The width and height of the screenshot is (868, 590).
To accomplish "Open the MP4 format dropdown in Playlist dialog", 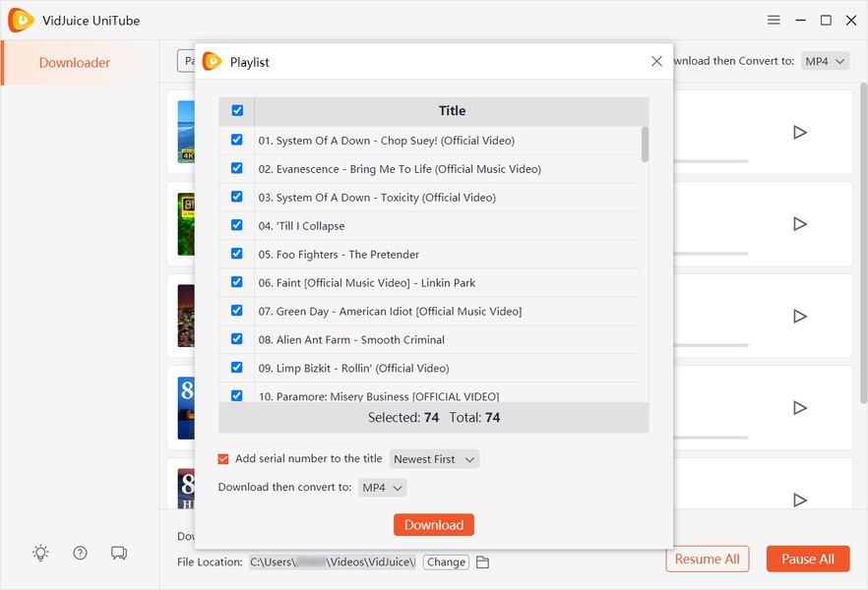I will coord(382,488).
